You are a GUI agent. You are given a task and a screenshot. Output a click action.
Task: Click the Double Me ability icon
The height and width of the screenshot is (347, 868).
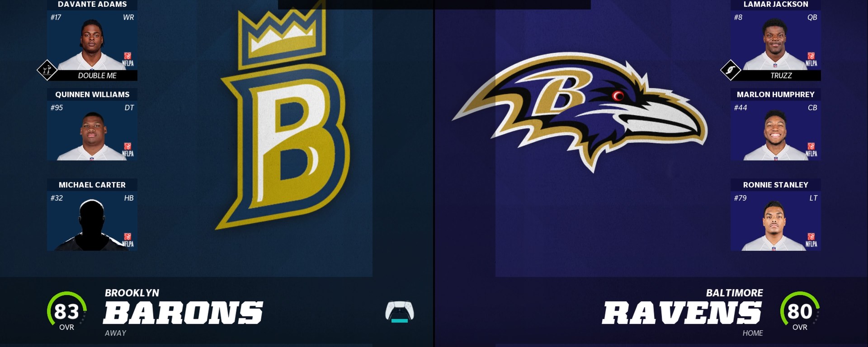coord(47,70)
